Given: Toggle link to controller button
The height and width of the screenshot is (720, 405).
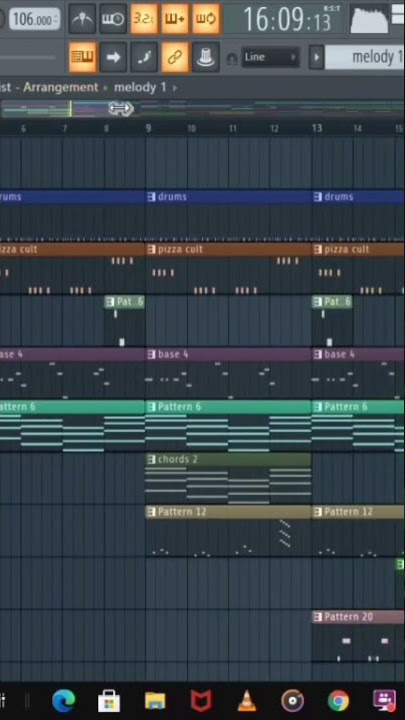Looking at the screenshot, I should coord(174,57).
